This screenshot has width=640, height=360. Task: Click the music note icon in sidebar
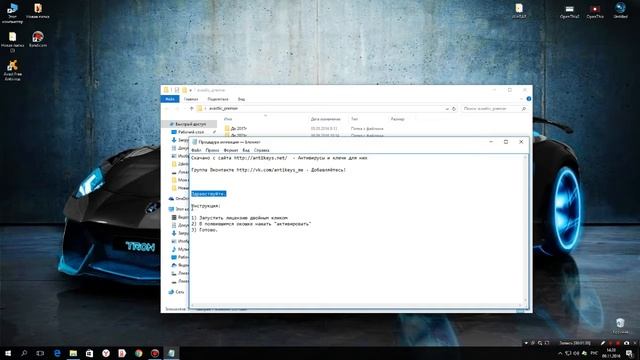pyautogui.click(x=174, y=249)
